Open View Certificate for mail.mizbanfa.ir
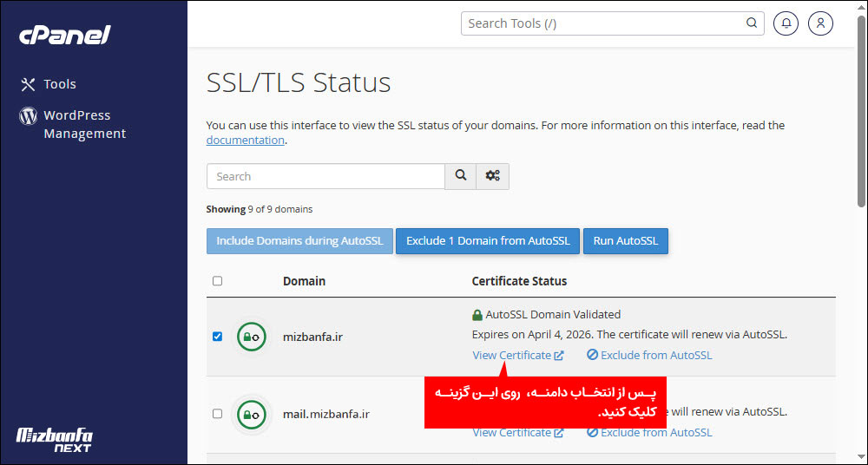Viewport: 868px width, 465px height. coord(518,433)
